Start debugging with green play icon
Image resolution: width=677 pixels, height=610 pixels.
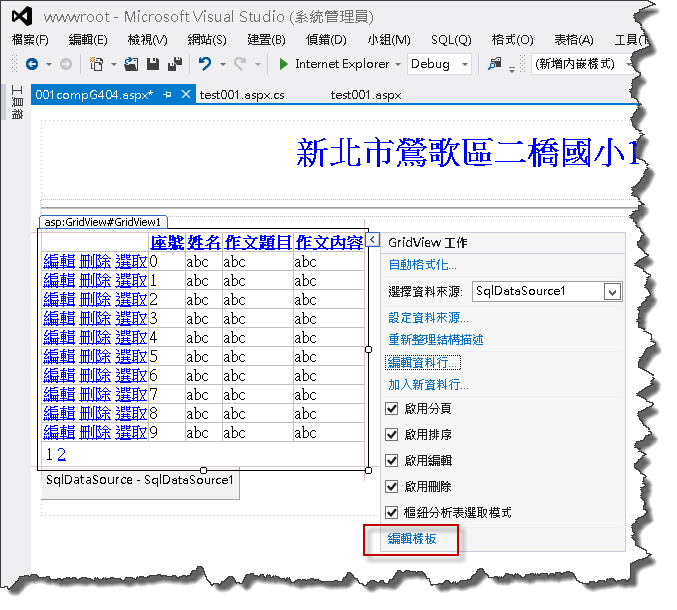click(x=283, y=64)
